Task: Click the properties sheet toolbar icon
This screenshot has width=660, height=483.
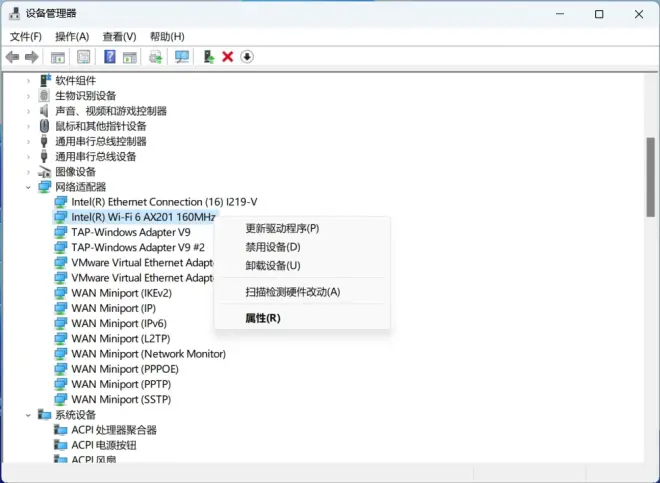Action: click(84, 57)
